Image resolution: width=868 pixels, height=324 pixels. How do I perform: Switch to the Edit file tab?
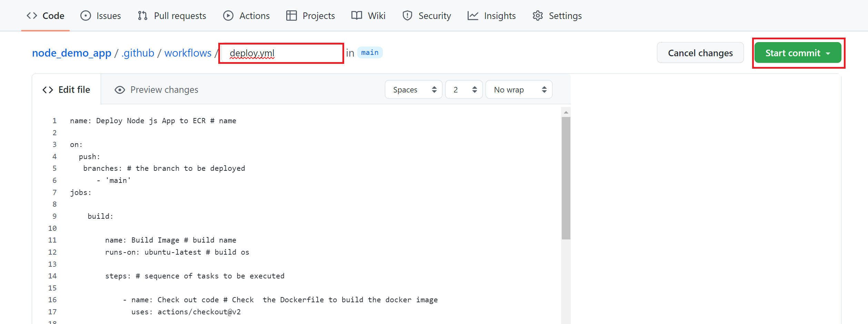66,90
